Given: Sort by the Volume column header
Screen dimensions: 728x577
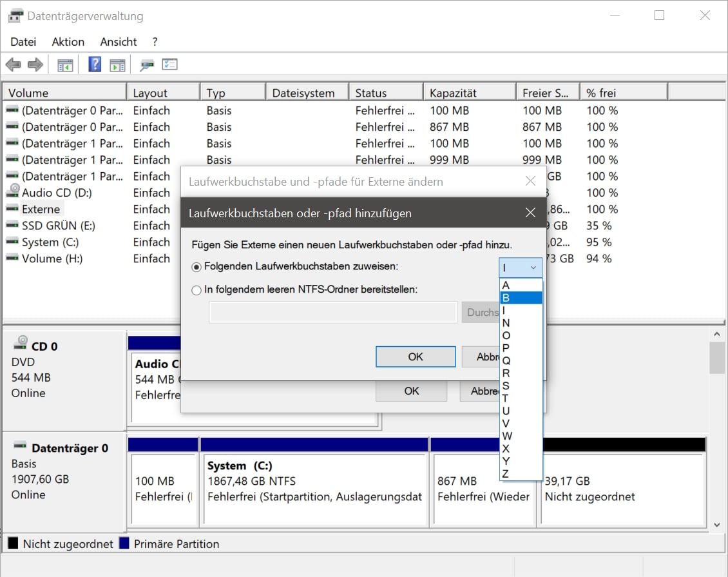Looking at the screenshot, I should pos(64,92).
